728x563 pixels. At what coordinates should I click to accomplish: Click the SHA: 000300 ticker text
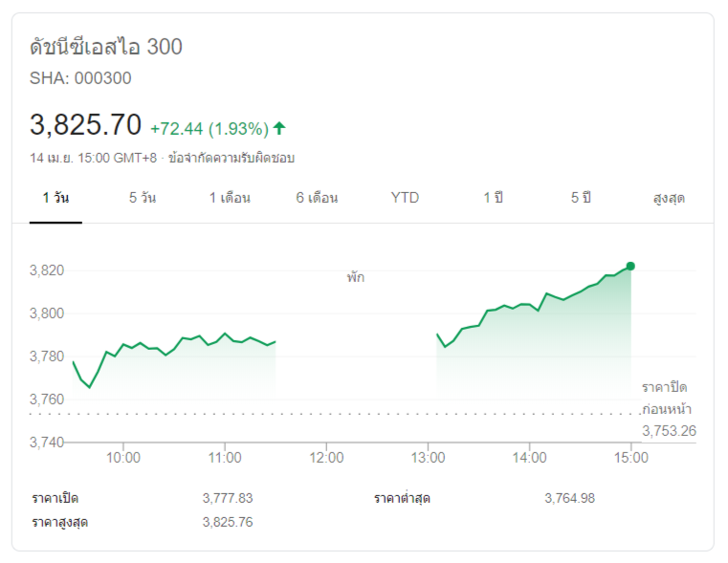click(81, 78)
